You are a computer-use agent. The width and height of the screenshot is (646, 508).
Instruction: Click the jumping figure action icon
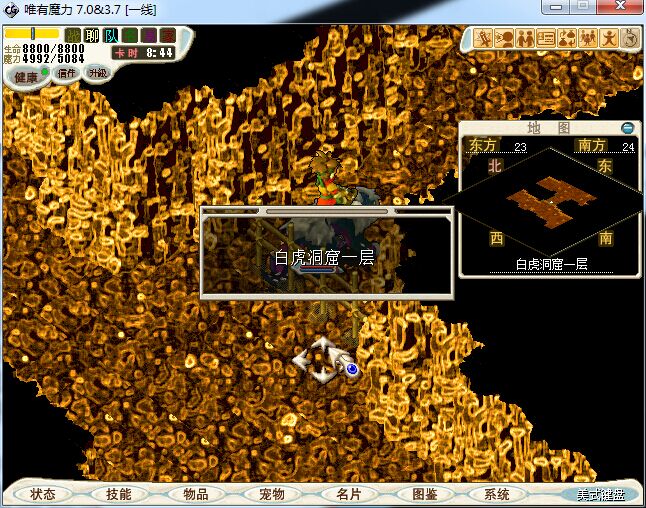click(609, 39)
